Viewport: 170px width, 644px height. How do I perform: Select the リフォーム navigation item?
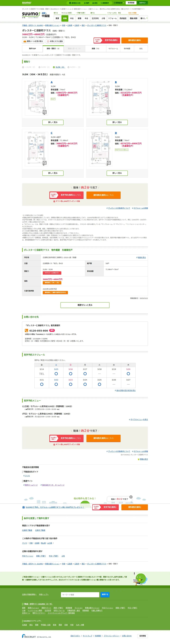coord(112,18)
